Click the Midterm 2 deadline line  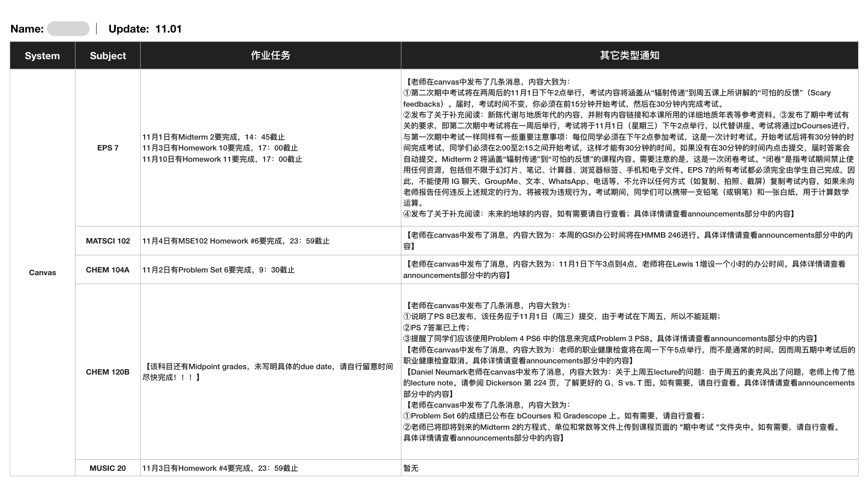click(213, 137)
